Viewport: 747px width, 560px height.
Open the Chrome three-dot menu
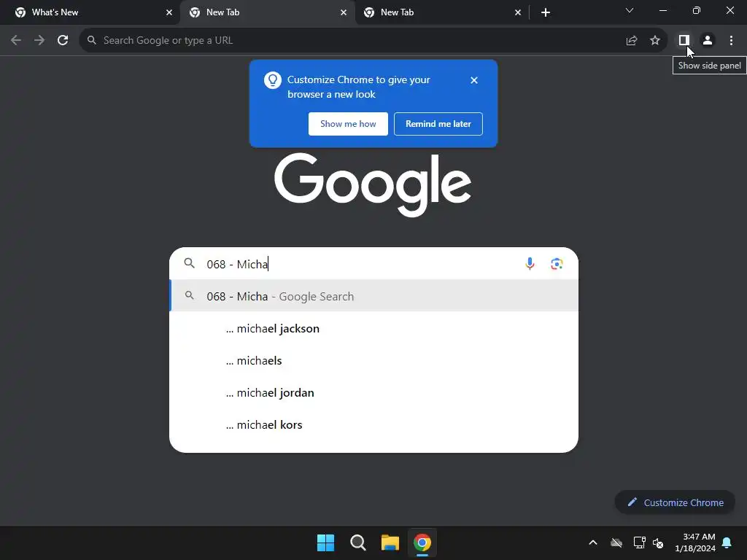point(731,41)
